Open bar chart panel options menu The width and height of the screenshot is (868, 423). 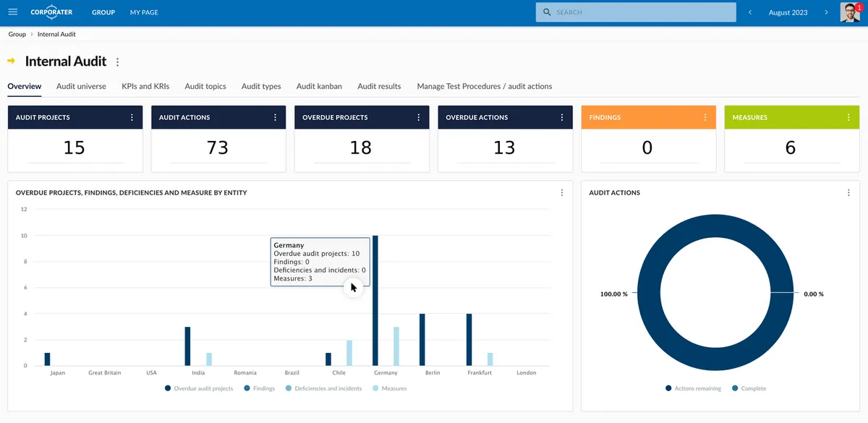click(562, 192)
